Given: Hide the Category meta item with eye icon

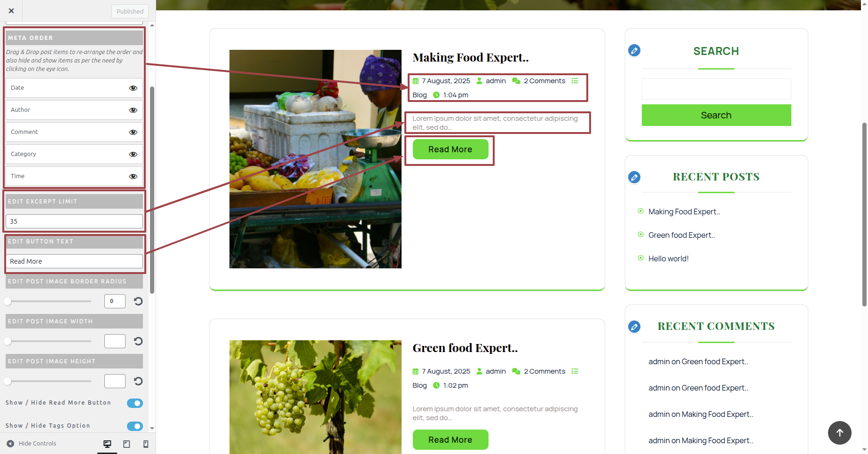Looking at the screenshot, I should 133,154.
